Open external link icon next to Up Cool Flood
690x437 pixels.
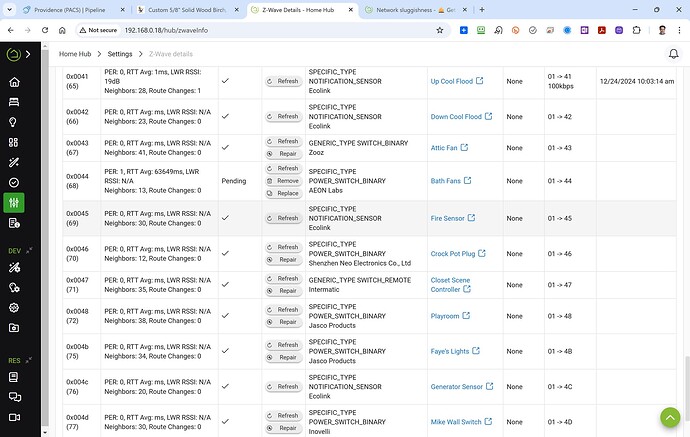click(480, 81)
